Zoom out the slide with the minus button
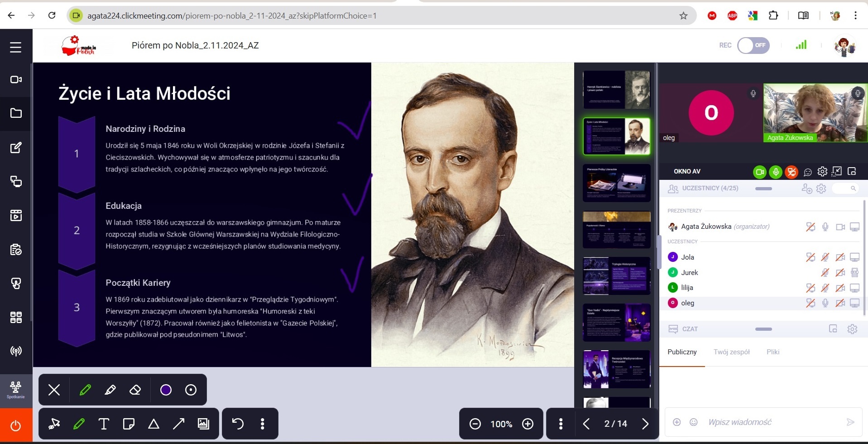Screen dimensions: 868x444 [x=475, y=424]
